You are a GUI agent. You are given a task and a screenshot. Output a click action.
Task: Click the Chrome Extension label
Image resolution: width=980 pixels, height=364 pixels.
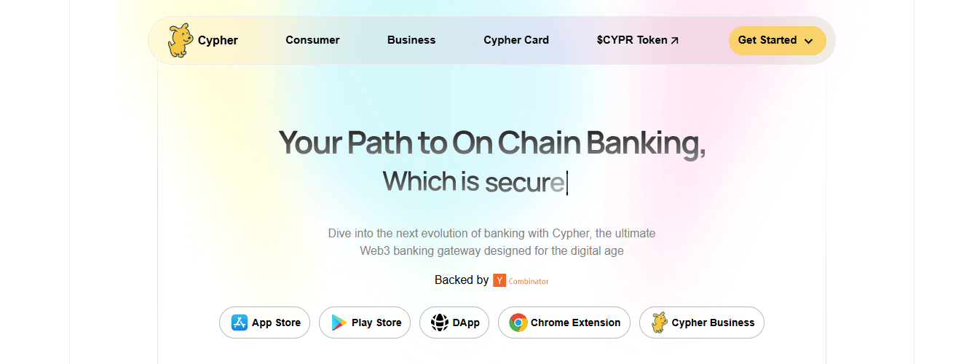tap(575, 323)
